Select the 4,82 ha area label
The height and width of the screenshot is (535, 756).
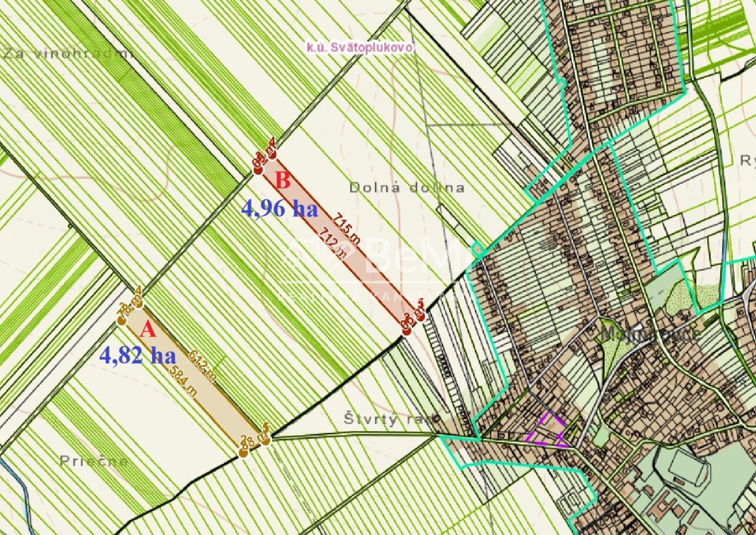[x=137, y=355]
